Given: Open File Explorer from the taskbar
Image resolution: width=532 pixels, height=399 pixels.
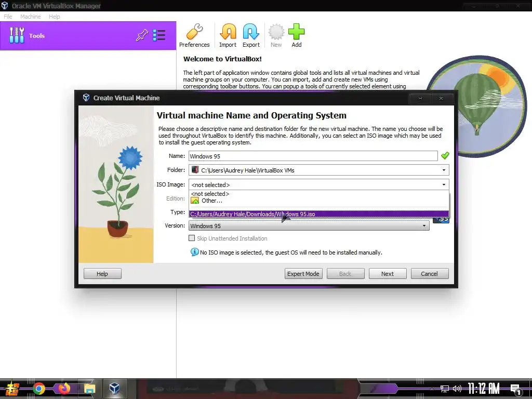Looking at the screenshot, I should tap(89, 389).
